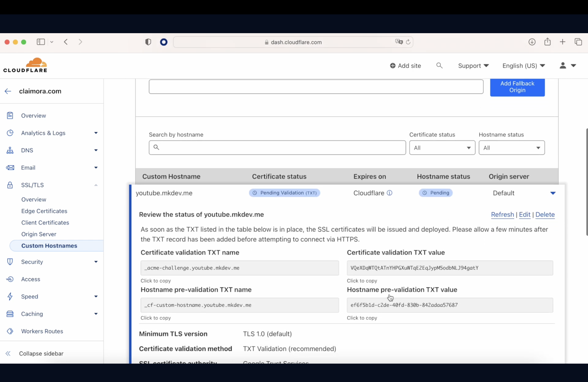Open Certificate status filter dropdown
Image resolution: width=588 pixels, height=382 pixels.
(442, 148)
